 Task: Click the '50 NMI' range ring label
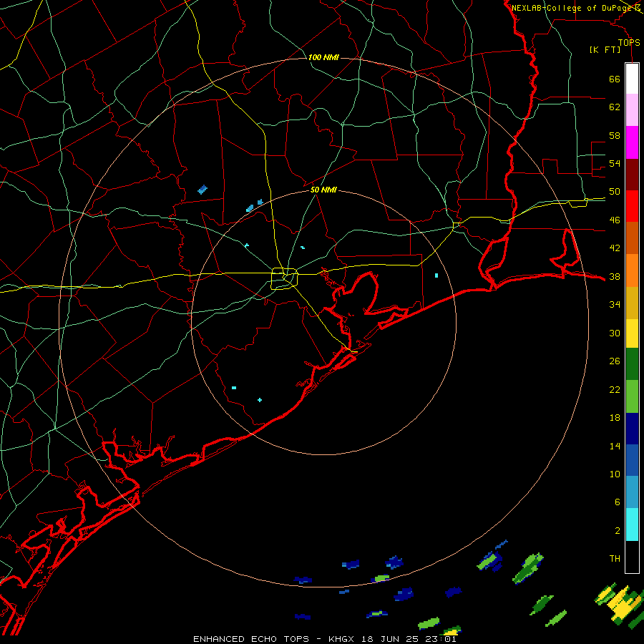tap(323, 190)
